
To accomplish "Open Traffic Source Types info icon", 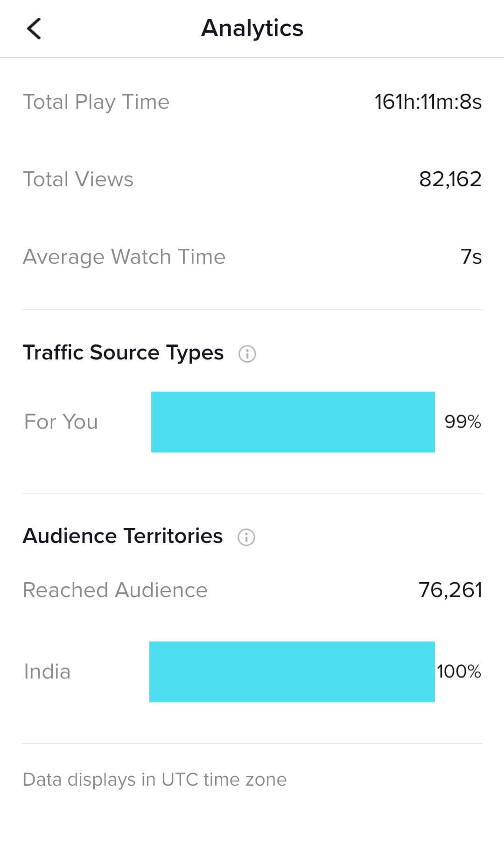I will point(247,353).
